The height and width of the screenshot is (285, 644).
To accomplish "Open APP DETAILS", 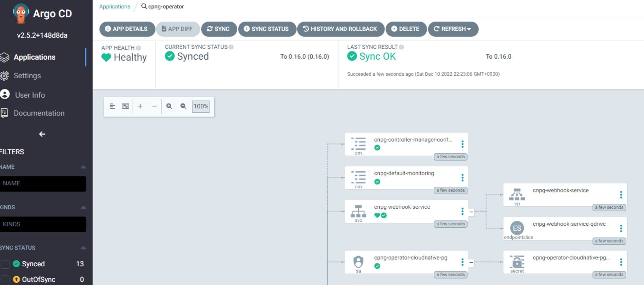I will (x=127, y=29).
